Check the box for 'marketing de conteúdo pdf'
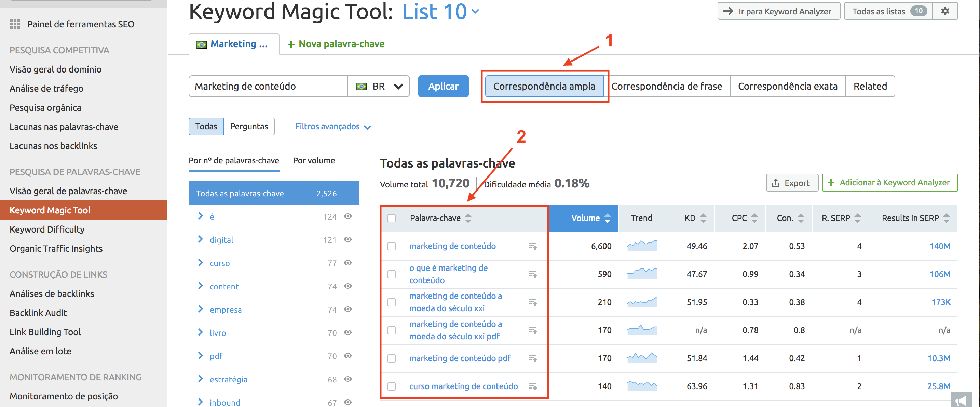Viewport: 980px width, 407px height. 392,358
